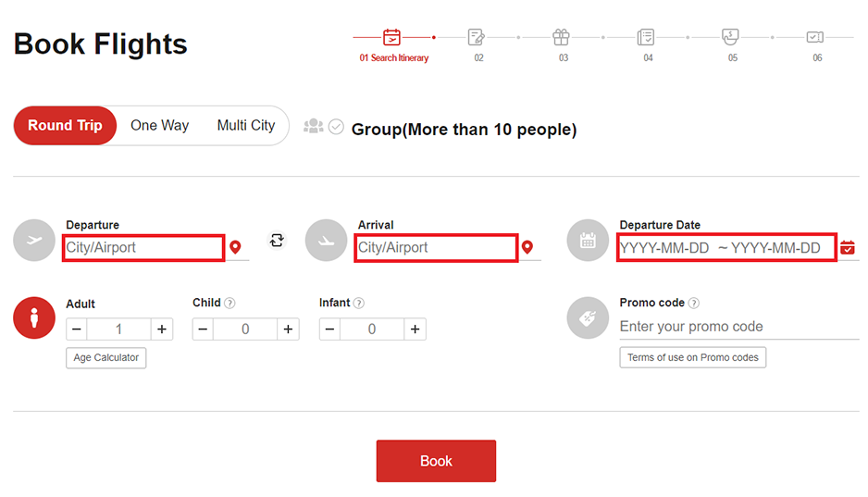Open Terms of use on Promo codes
The image size is (868, 497).
[x=692, y=357]
